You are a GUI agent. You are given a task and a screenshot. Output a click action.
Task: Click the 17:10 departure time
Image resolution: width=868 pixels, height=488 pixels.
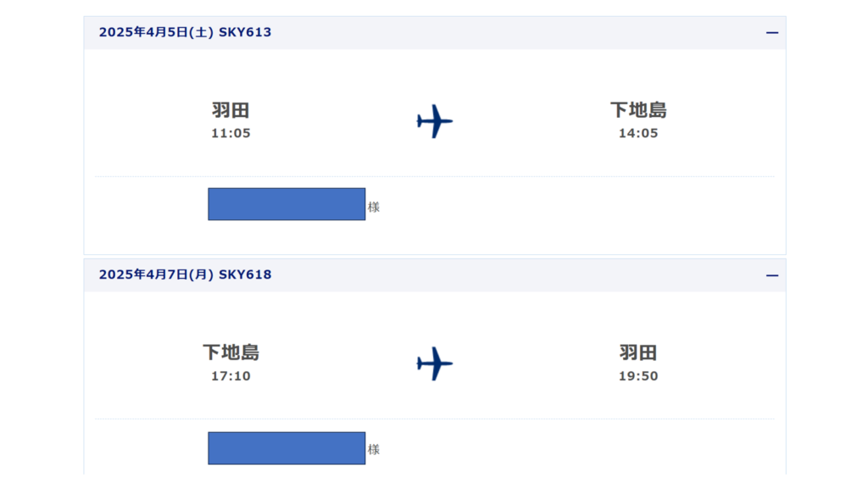tap(231, 376)
